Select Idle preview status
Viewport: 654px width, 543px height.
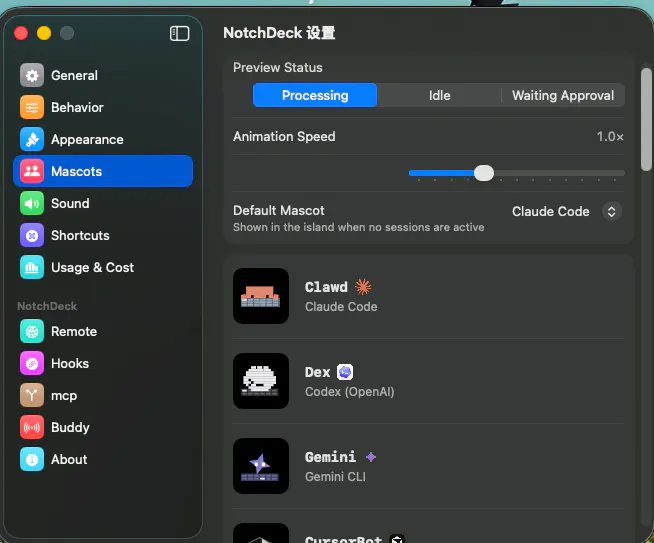coord(439,95)
